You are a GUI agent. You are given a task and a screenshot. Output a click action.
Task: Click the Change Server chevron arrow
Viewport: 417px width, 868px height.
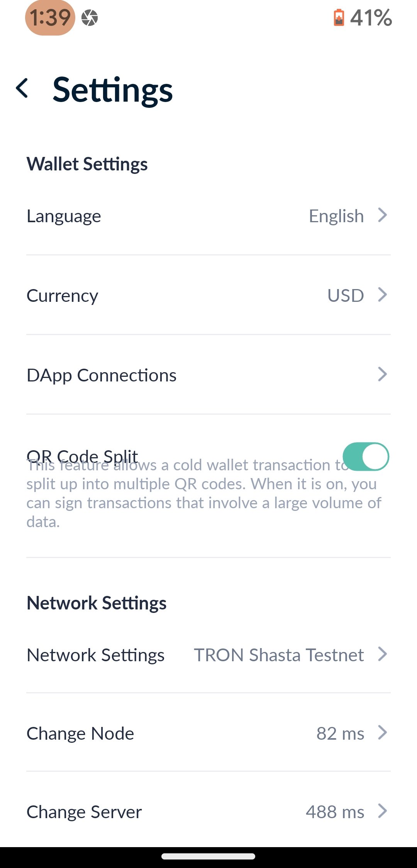click(382, 811)
